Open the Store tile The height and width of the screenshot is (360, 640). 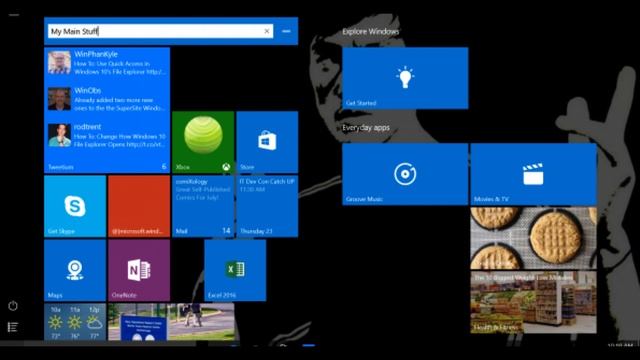point(267,142)
